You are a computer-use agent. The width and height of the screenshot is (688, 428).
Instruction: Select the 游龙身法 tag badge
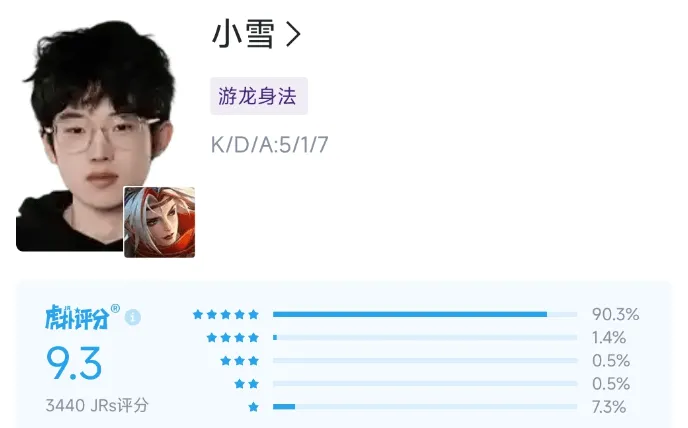pos(259,96)
